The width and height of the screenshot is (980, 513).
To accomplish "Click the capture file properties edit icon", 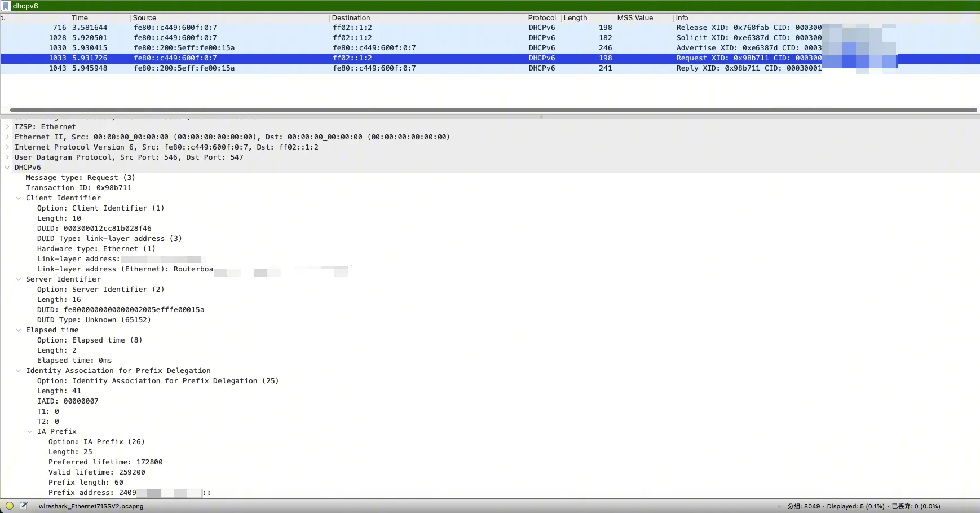I will 24,506.
